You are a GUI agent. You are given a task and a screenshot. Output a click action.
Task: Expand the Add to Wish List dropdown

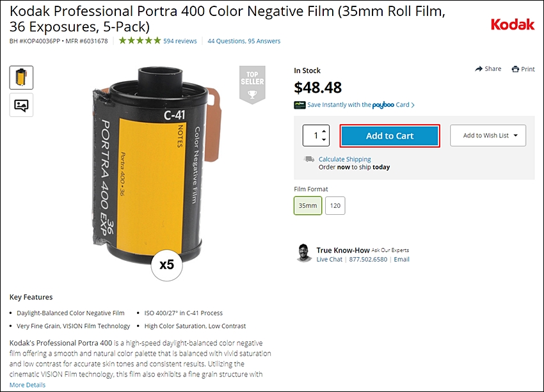[x=488, y=136]
